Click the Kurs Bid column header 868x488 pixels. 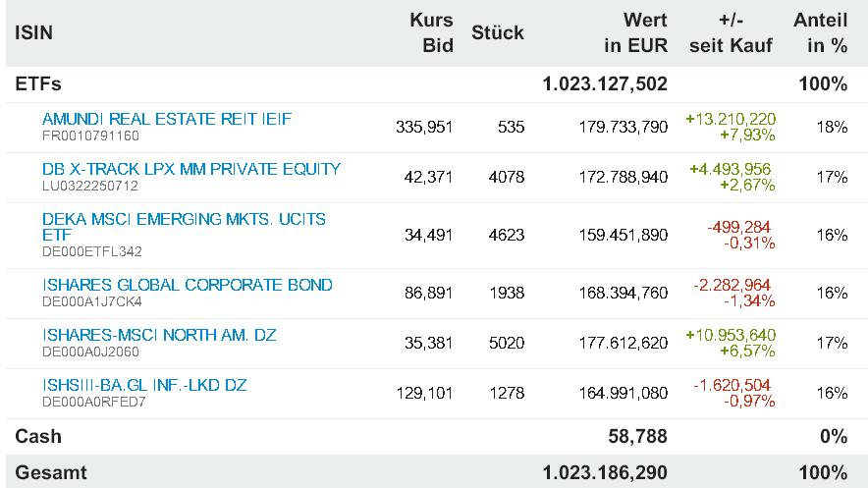coord(431,32)
